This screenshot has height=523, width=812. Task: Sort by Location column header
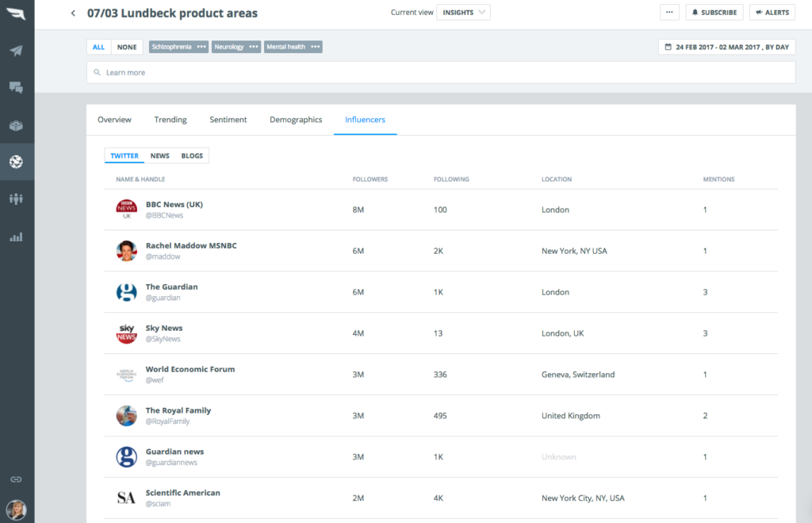pyautogui.click(x=557, y=179)
